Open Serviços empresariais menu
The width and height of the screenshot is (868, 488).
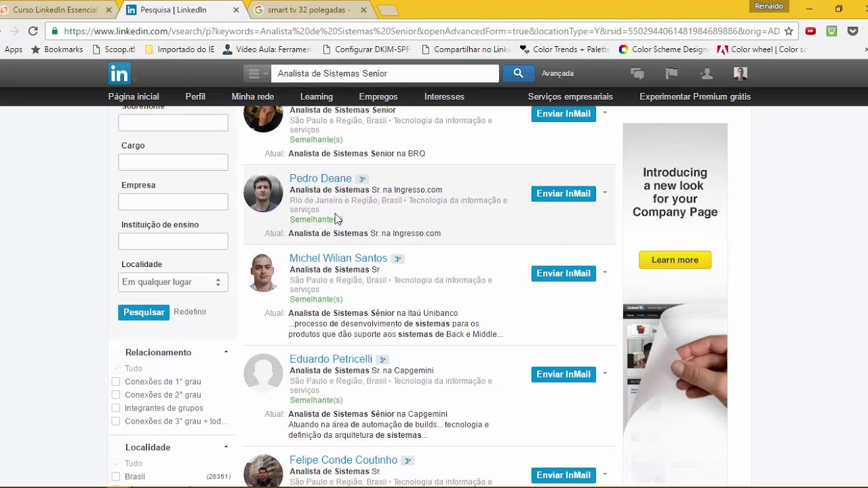(x=570, y=97)
